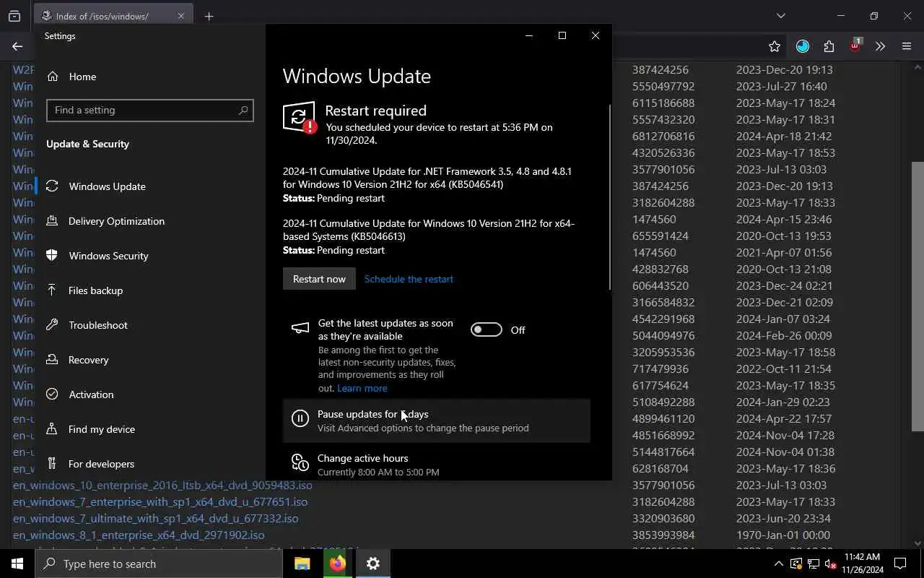924x578 pixels.
Task: Open Windows Security settings page
Action: pos(108,256)
